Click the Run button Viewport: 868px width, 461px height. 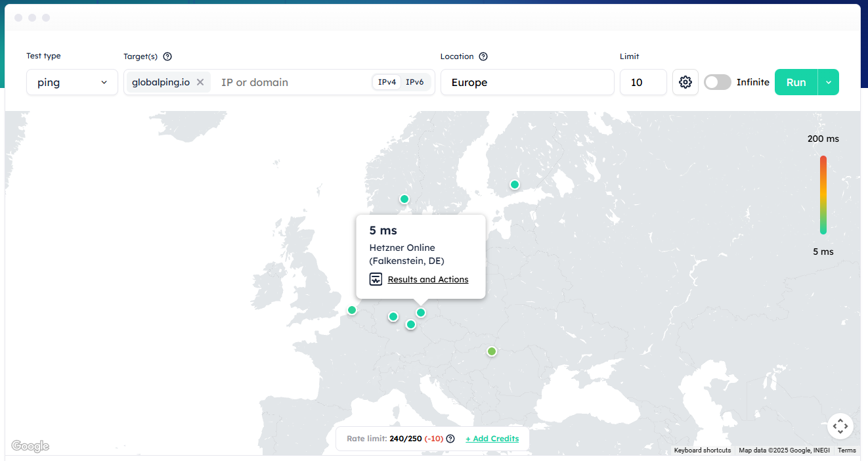click(796, 82)
